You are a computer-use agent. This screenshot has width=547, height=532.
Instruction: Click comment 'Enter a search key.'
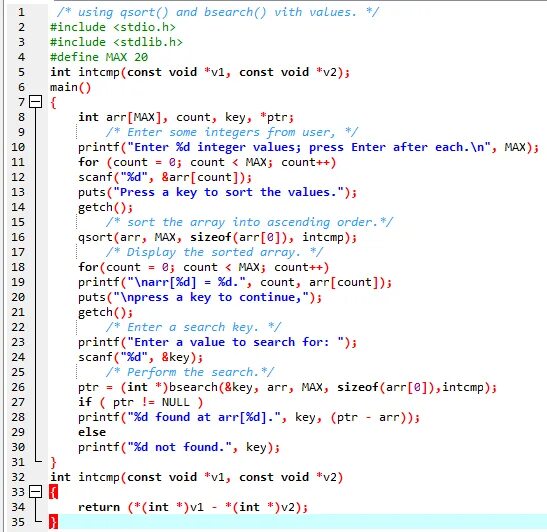click(x=193, y=327)
